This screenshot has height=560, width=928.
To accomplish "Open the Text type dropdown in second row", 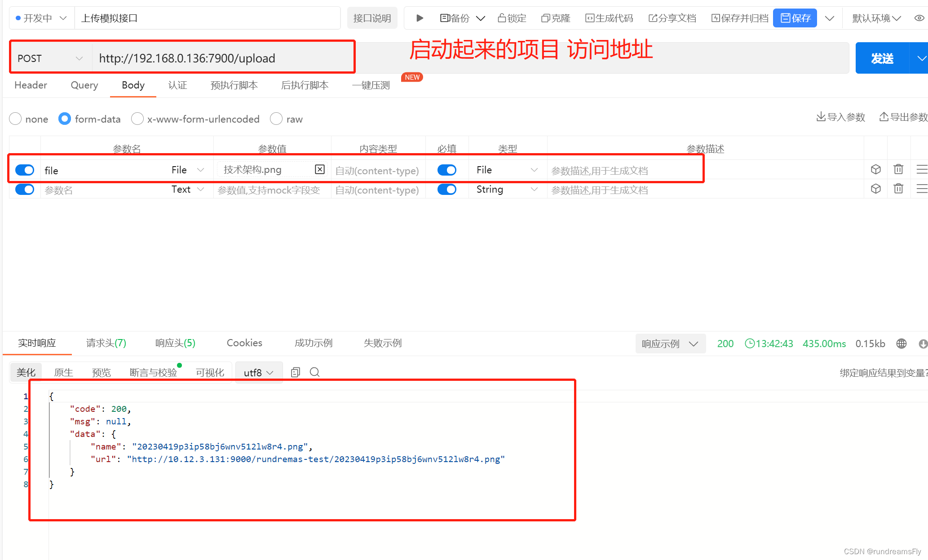I will [187, 189].
